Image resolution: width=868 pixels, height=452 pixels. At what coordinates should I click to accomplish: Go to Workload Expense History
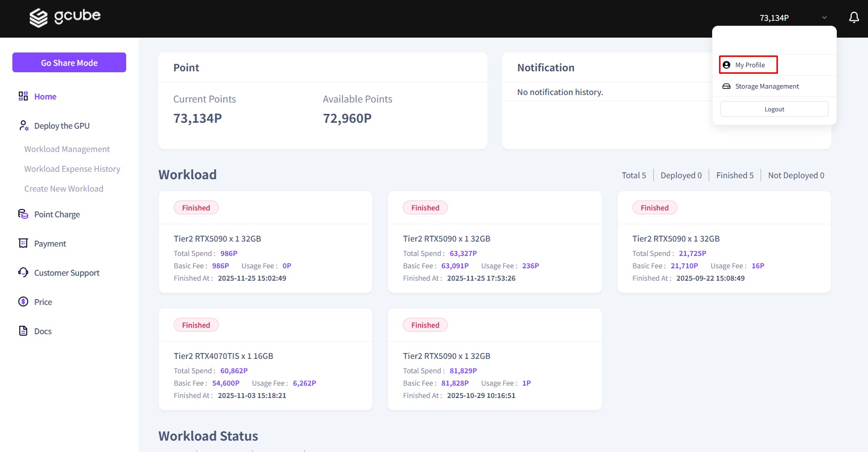coord(72,169)
